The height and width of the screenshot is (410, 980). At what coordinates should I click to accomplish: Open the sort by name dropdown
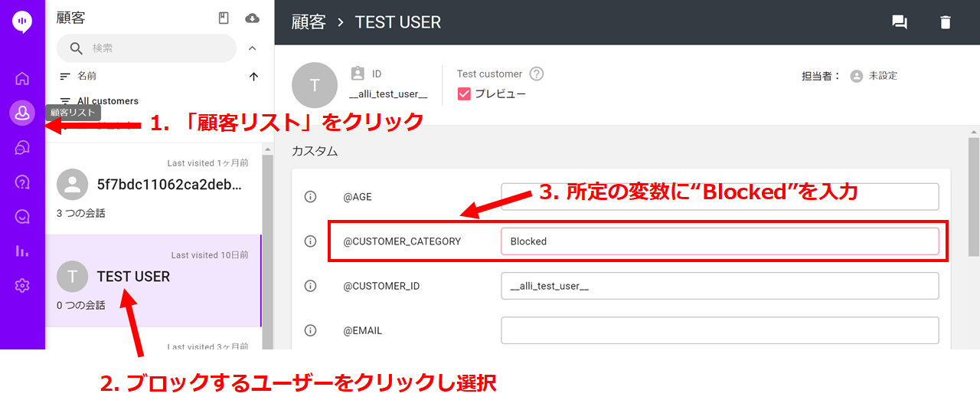78,77
